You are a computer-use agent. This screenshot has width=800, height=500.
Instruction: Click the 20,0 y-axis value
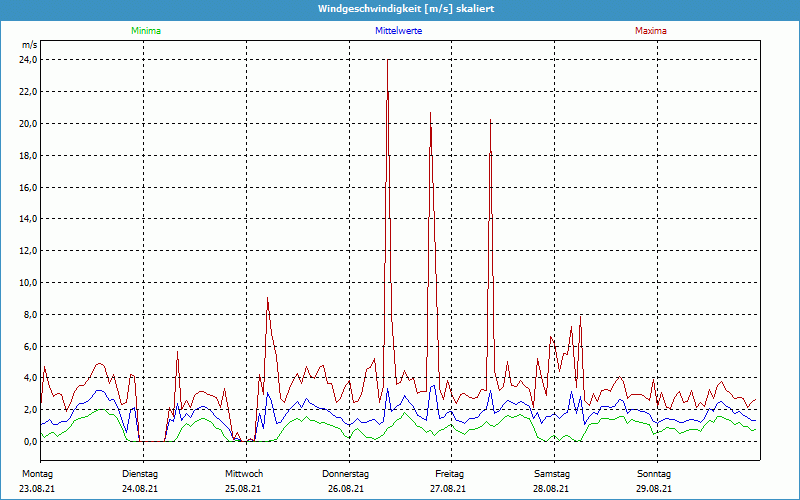tap(29, 124)
